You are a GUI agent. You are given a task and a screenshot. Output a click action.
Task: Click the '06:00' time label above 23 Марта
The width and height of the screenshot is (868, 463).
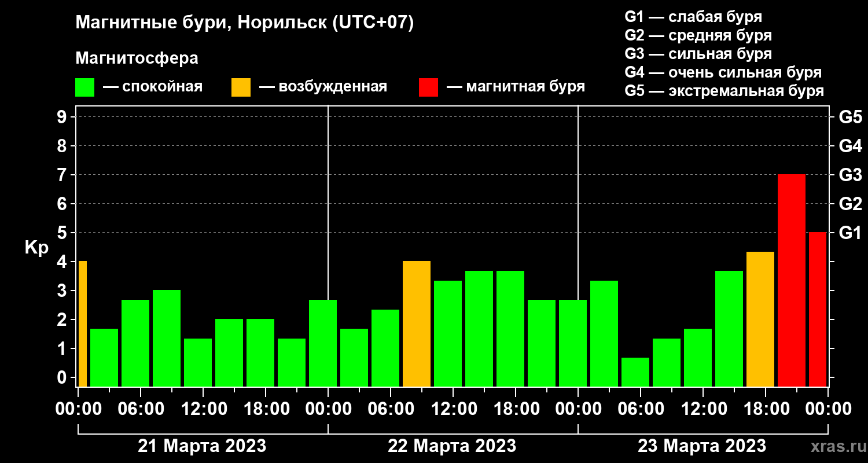[640, 409]
